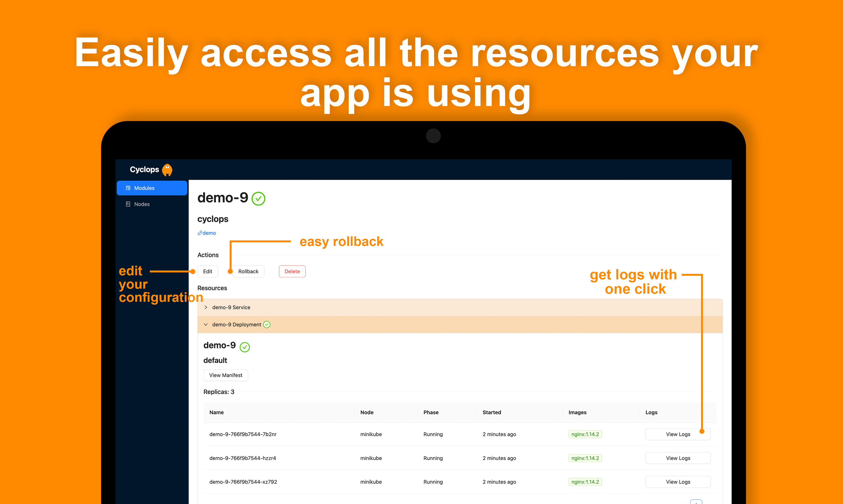Open the View Manifest button
This screenshot has height=504, width=843.
pyautogui.click(x=226, y=375)
